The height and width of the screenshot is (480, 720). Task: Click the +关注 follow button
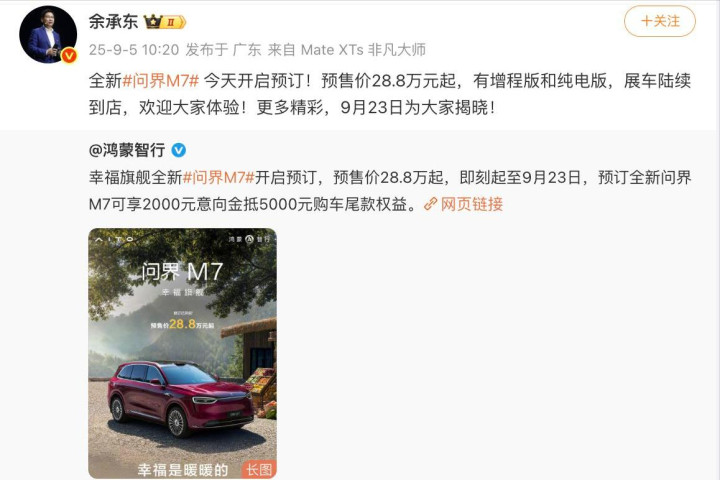click(x=659, y=21)
